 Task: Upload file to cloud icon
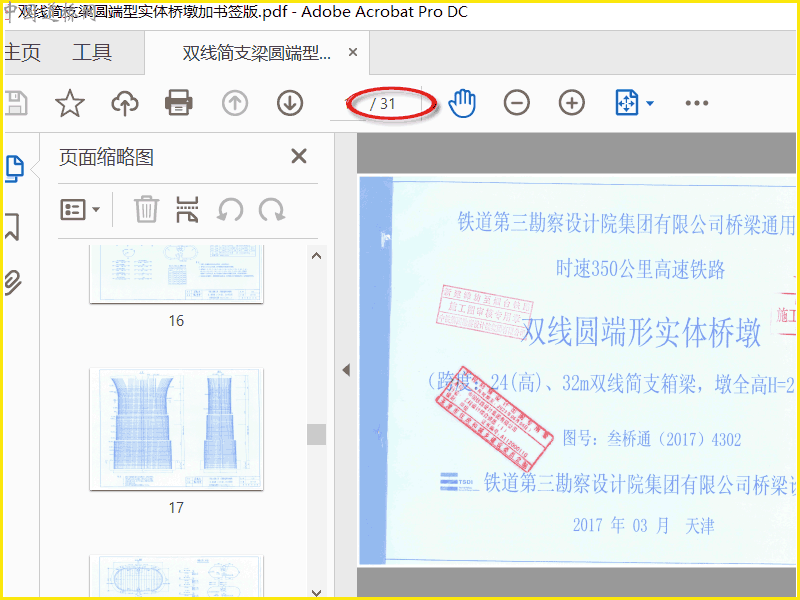124,103
